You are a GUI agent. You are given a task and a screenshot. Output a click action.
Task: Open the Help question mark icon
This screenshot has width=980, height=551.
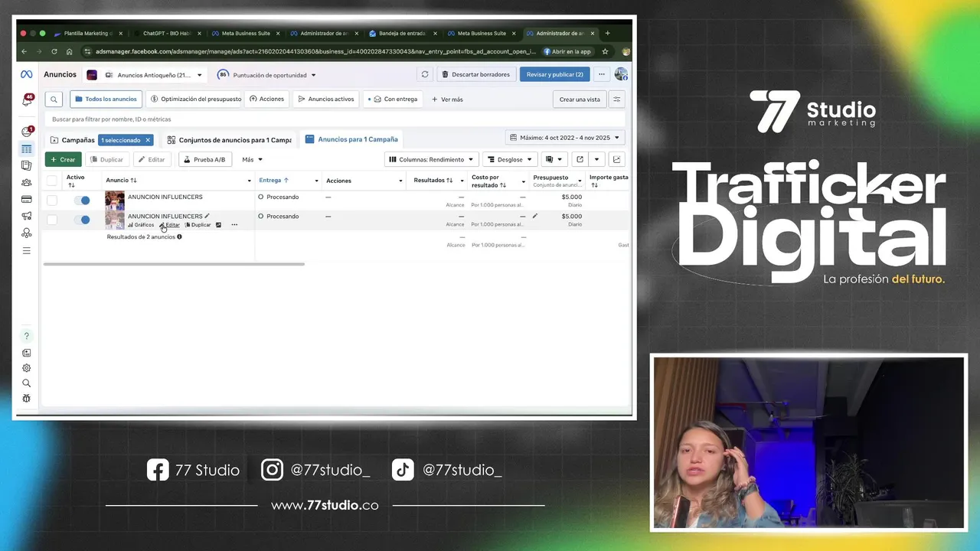click(27, 336)
